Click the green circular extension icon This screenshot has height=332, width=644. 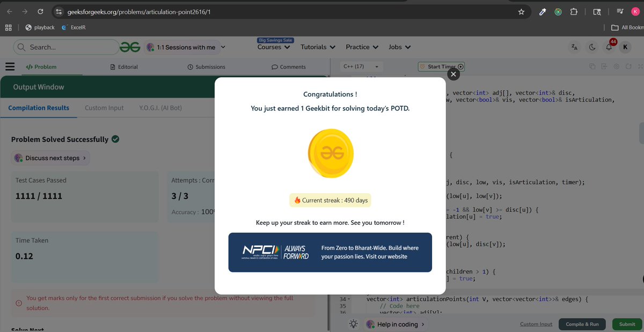[x=558, y=11]
